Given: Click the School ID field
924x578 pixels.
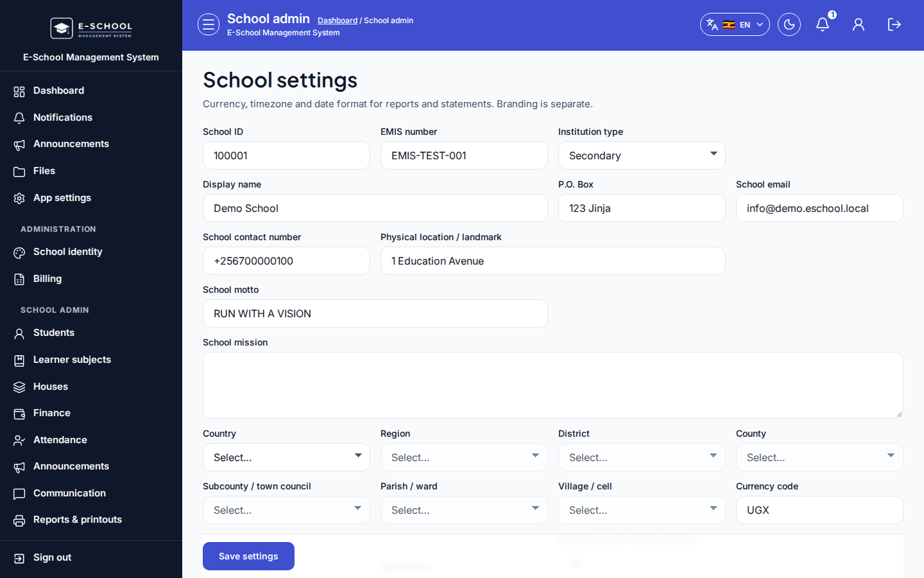Looking at the screenshot, I should point(286,155).
